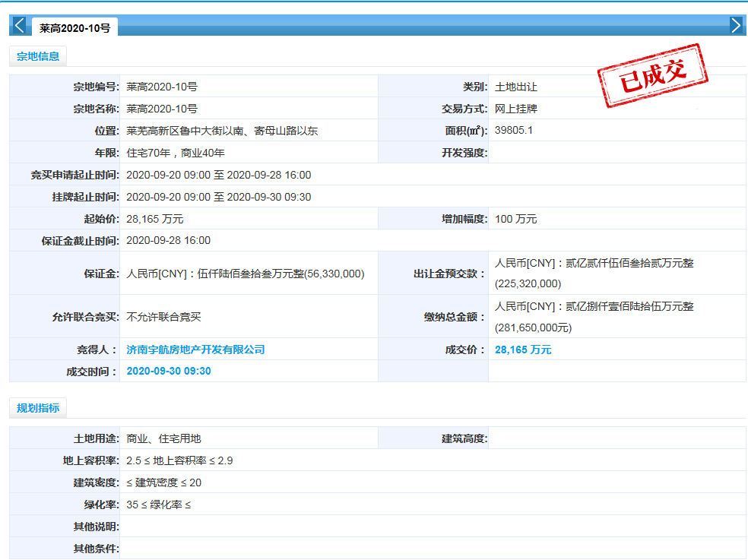
Task: Click the 地上容积率 range value
Action: click(x=179, y=460)
